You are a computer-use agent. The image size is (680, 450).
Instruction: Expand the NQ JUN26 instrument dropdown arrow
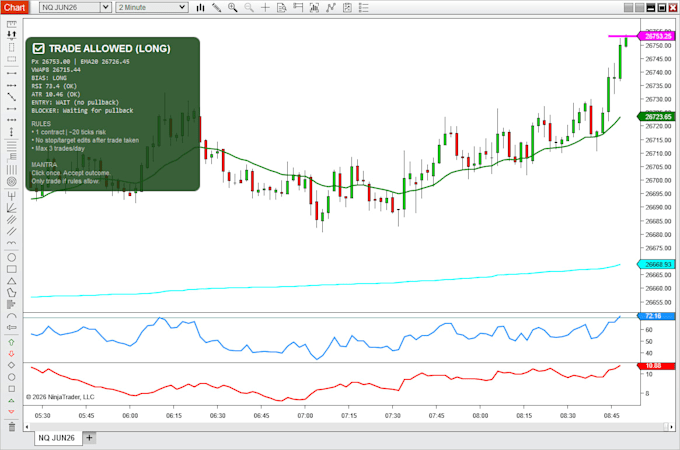click(x=105, y=7)
